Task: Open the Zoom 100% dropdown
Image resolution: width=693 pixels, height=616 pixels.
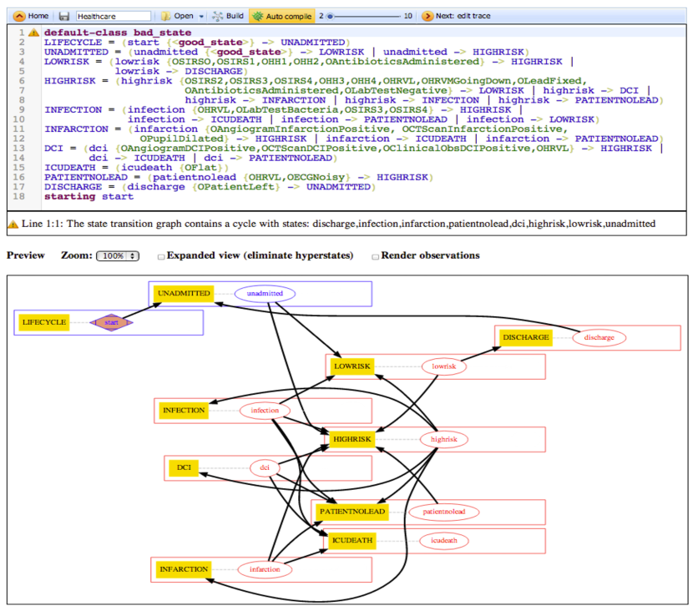Action: click(118, 255)
